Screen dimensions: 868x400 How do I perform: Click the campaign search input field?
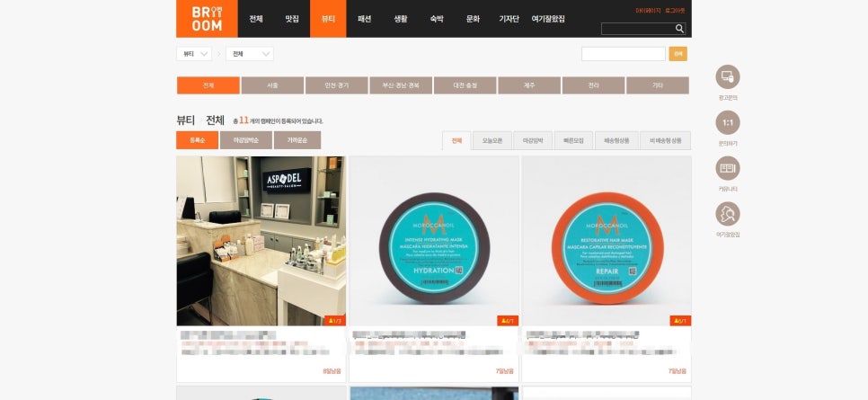coord(624,54)
